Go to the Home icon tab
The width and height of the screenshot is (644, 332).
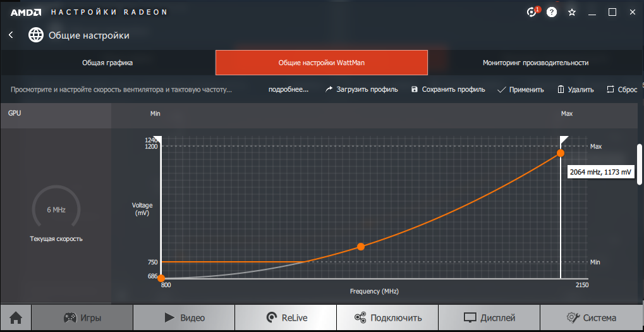pos(16,317)
